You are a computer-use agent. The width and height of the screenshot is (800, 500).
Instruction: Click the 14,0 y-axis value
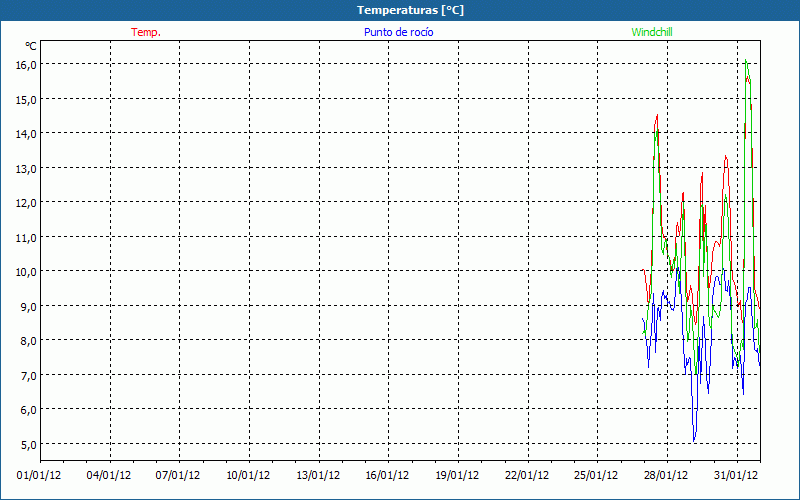(x=26, y=134)
